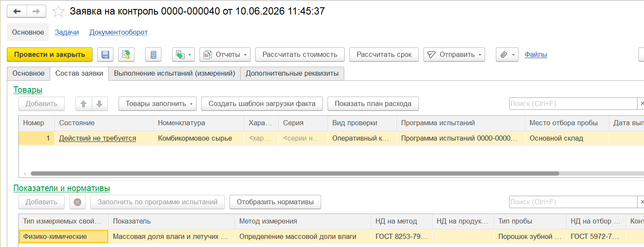644x247 pixels.
Task: Open Дополнительные реквизиты tab
Action: coord(292,74)
